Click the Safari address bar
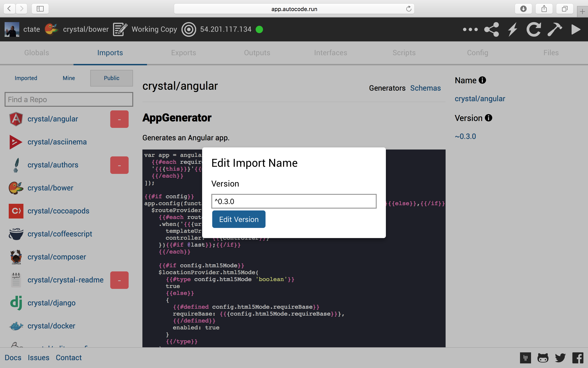This screenshot has height=368, width=588. click(294, 9)
